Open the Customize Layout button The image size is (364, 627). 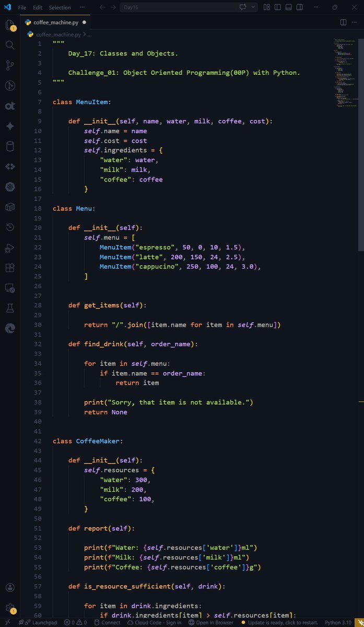click(x=267, y=7)
